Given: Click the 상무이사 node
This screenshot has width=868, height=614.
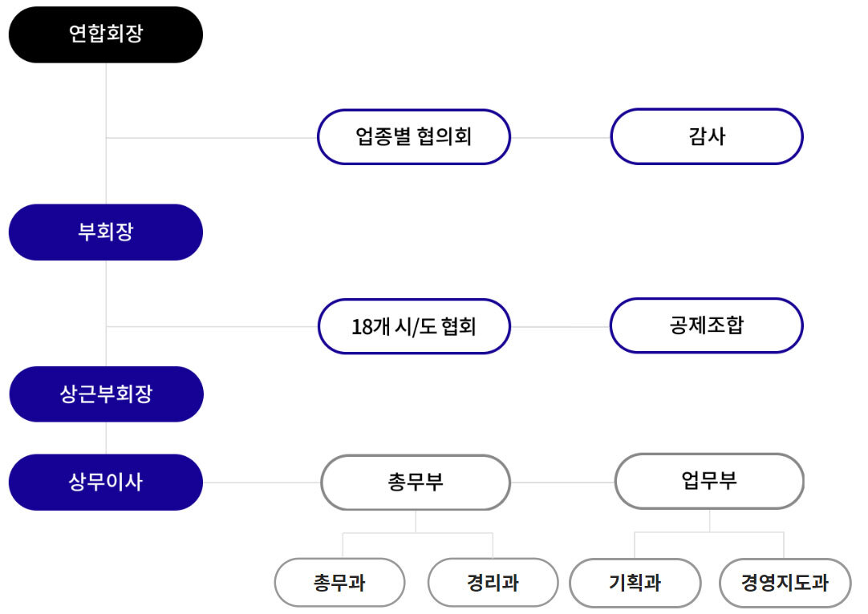Looking at the screenshot, I should (x=105, y=483).
